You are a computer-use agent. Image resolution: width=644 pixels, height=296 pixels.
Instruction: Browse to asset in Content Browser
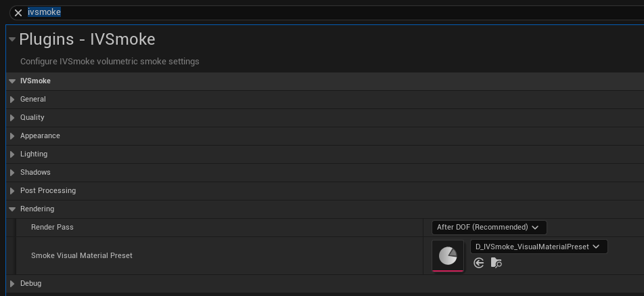tap(497, 263)
